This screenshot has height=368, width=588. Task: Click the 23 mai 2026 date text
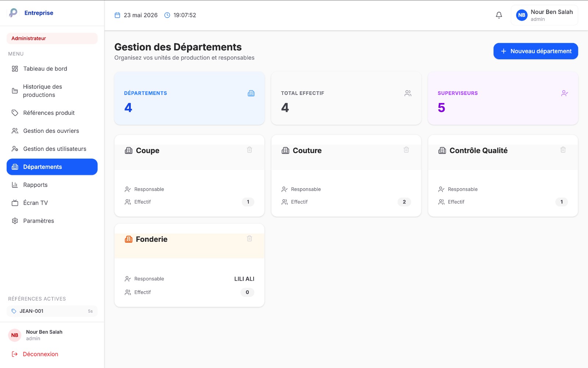pos(141,15)
